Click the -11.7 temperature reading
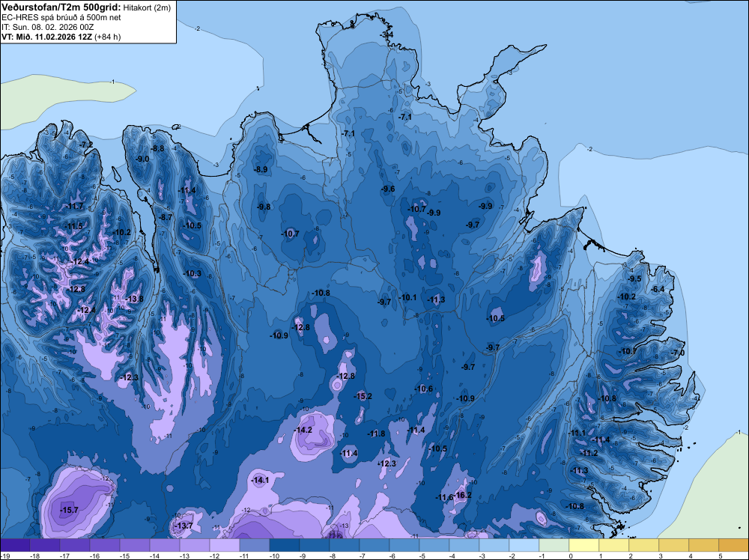 pos(75,206)
